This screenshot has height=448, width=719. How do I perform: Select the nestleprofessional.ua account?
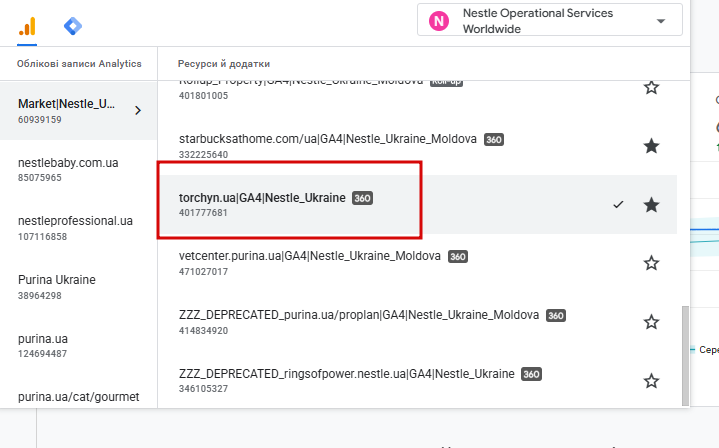78,228
